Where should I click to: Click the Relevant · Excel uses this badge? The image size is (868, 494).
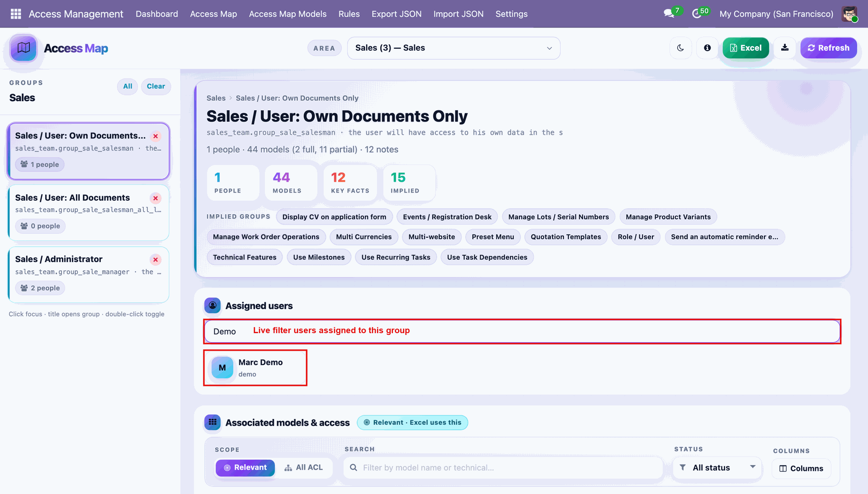click(412, 423)
